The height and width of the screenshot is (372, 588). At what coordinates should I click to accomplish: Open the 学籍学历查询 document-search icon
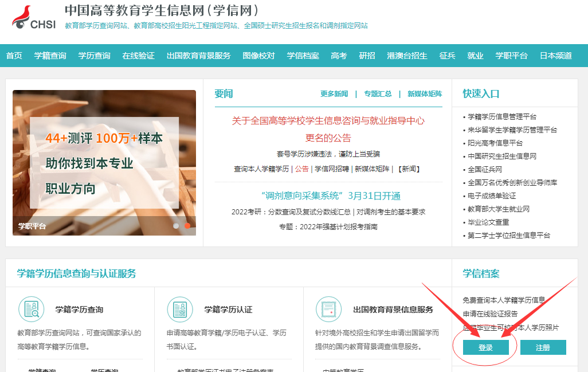32,310
